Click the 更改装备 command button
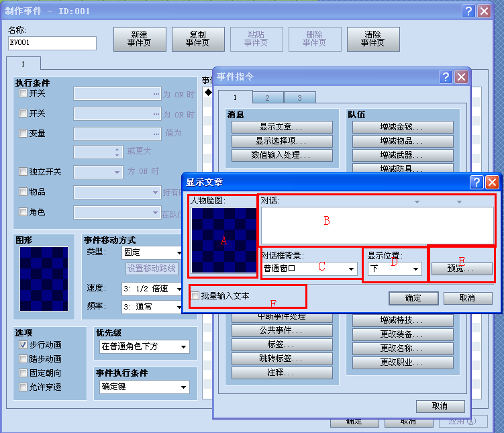This screenshot has width=504, height=433. (x=403, y=334)
